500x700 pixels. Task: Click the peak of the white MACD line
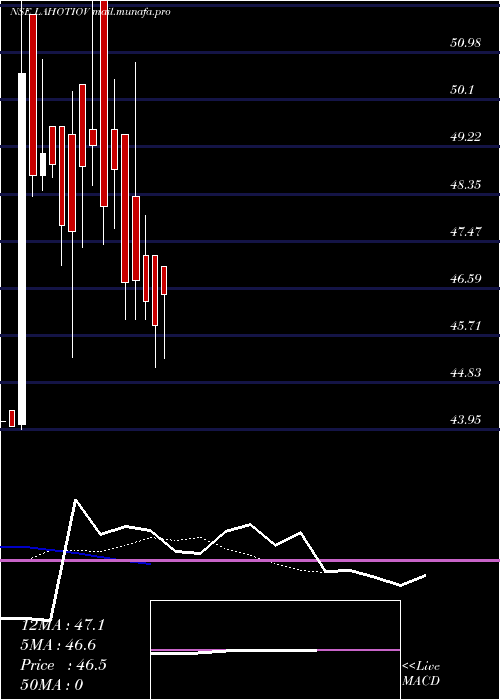pyautogui.click(x=75, y=500)
